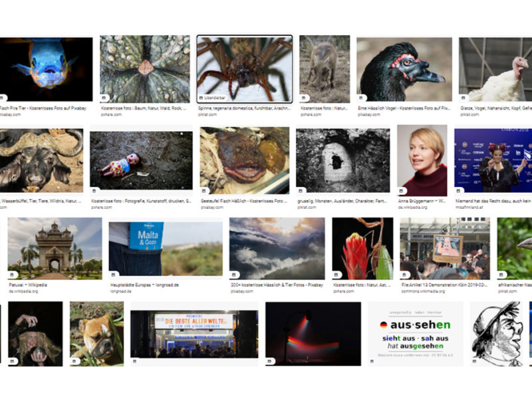This screenshot has width=532, height=399.
Task: Open the white turkey photo thumbnail
Action: coord(495,69)
